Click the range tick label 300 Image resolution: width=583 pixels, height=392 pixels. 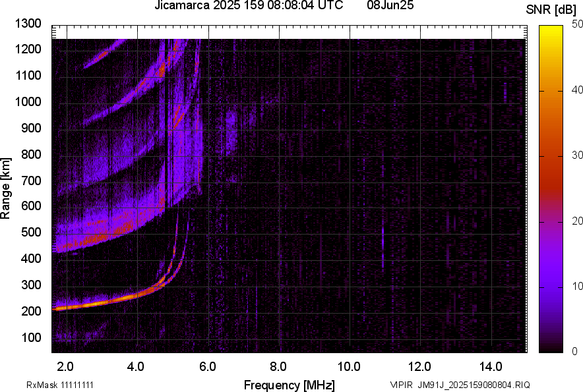31,285
